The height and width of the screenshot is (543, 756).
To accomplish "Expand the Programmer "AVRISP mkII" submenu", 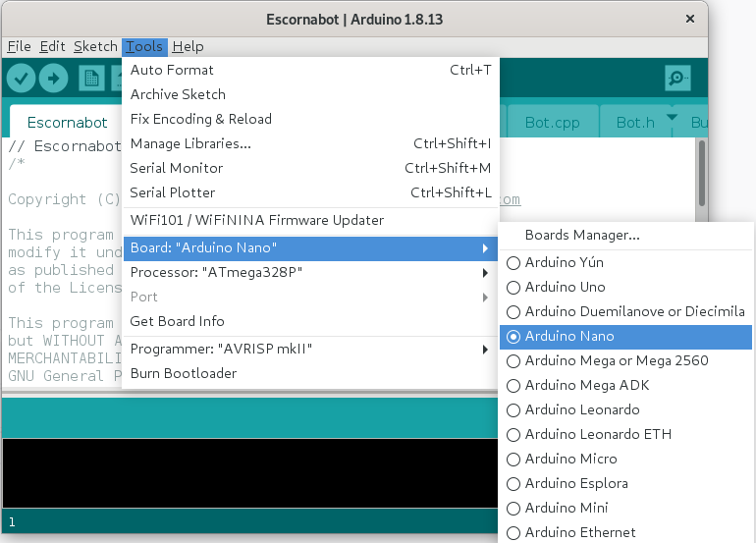I will (309, 349).
